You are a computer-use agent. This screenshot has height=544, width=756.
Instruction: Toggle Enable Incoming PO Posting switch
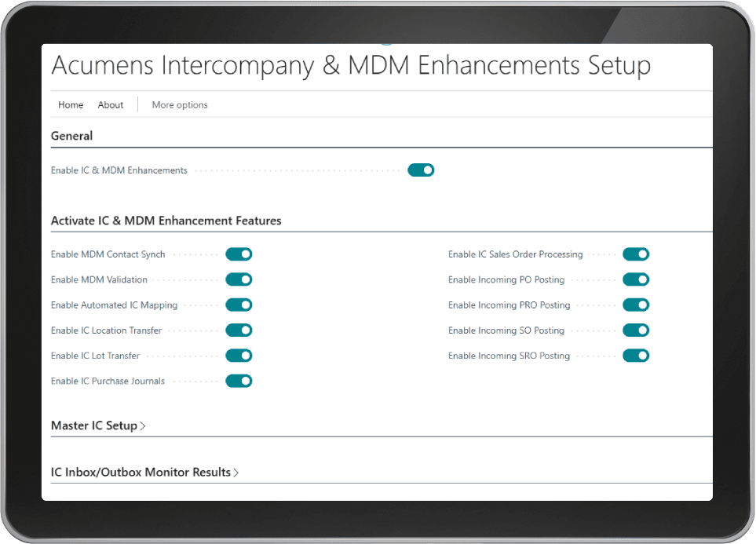click(636, 279)
